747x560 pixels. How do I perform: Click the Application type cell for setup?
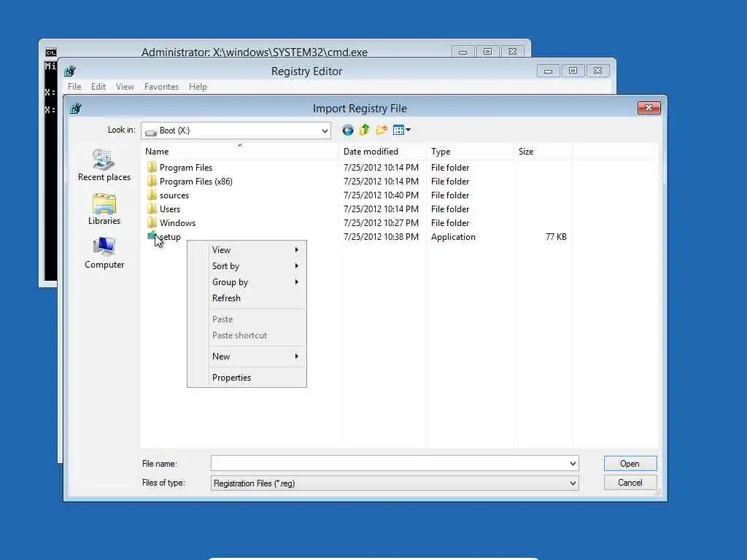(x=453, y=237)
